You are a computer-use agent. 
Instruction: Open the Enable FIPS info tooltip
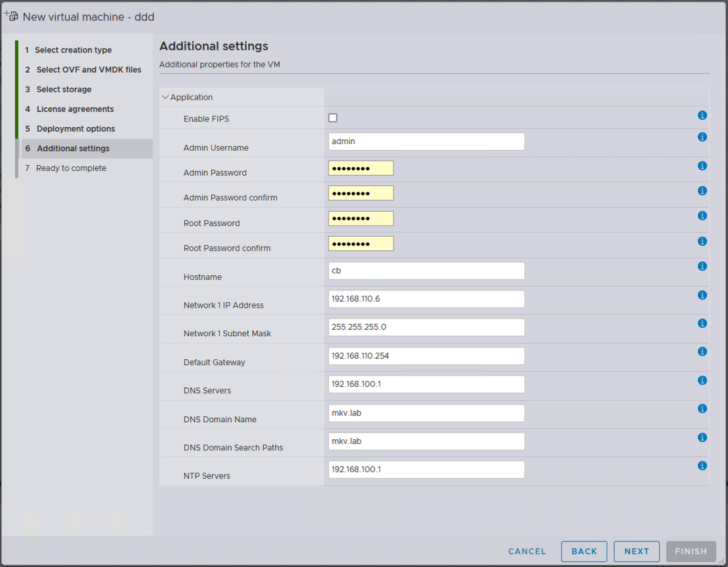click(702, 115)
